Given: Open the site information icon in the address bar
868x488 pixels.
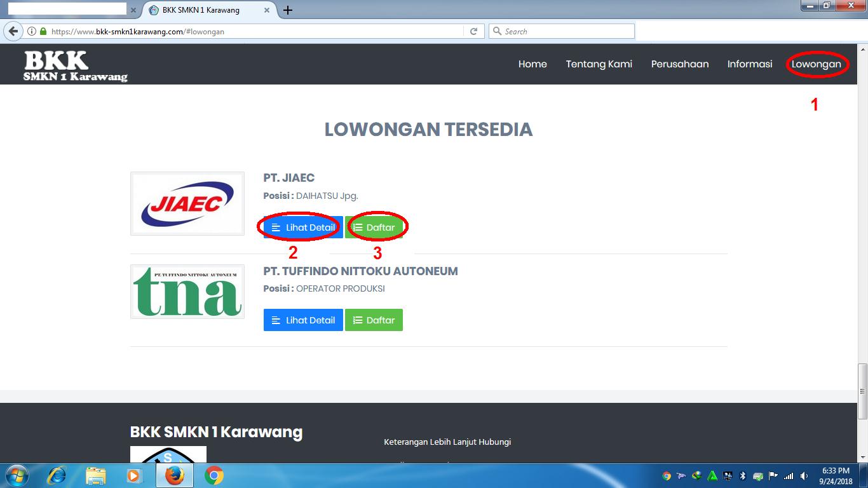Looking at the screenshot, I should [31, 31].
